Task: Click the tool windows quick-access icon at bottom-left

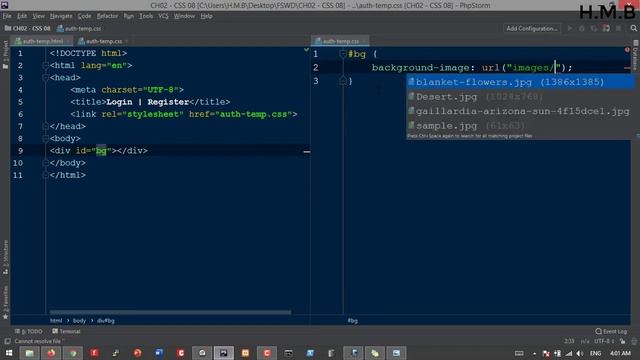Action: (x=7, y=341)
